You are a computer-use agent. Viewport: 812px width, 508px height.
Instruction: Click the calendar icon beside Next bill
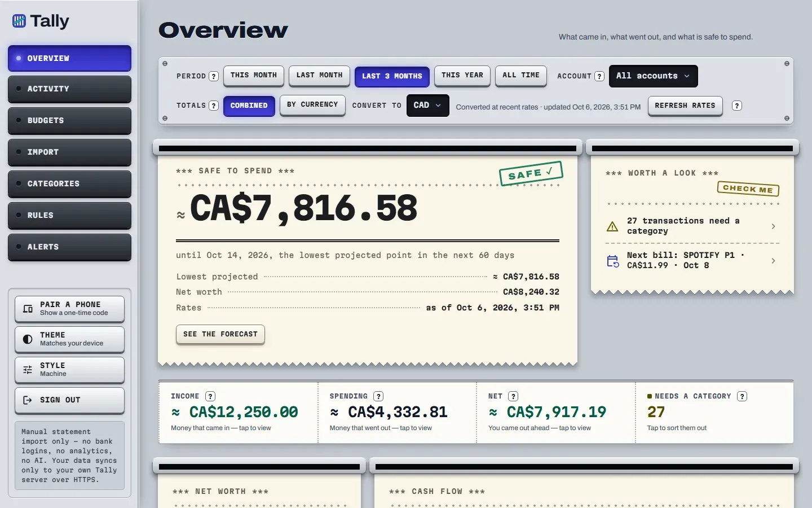tap(612, 261)
